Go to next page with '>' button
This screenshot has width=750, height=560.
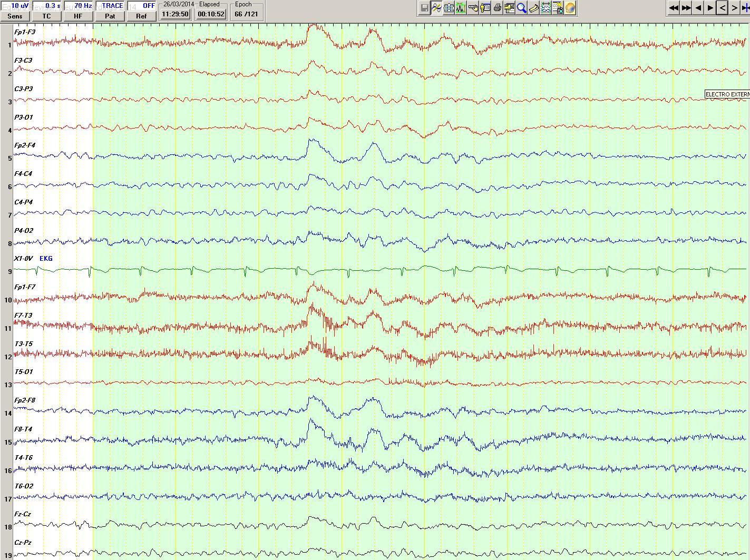click(734, 8)
